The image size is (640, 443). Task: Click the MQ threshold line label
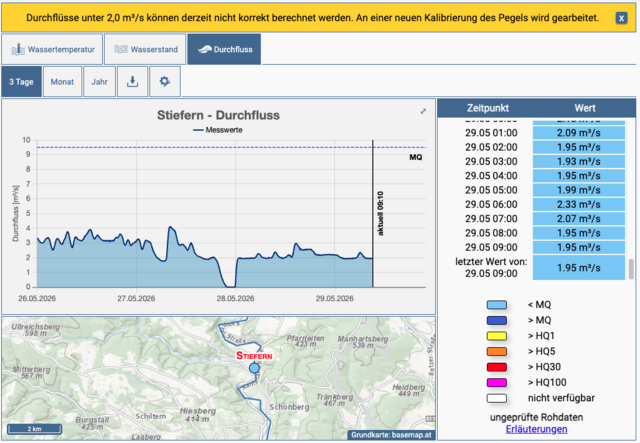click(x=416, y=157)
